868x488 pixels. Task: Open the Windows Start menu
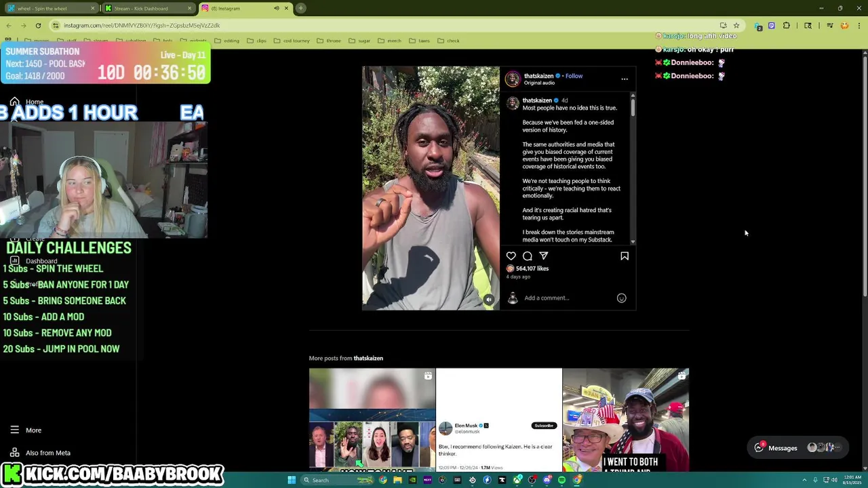point(292,480)
